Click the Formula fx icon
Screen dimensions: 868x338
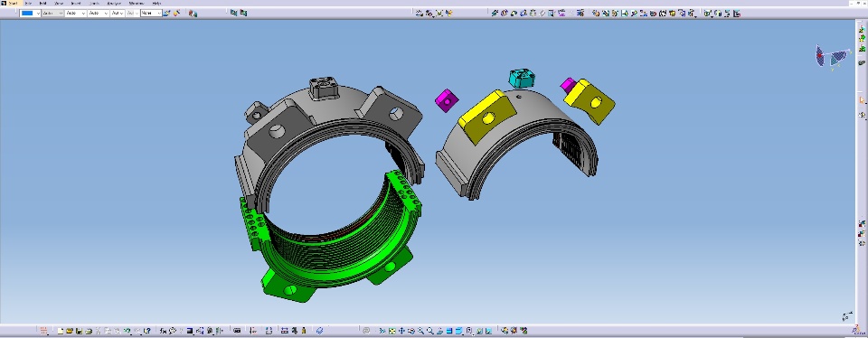tap(164, 331)
